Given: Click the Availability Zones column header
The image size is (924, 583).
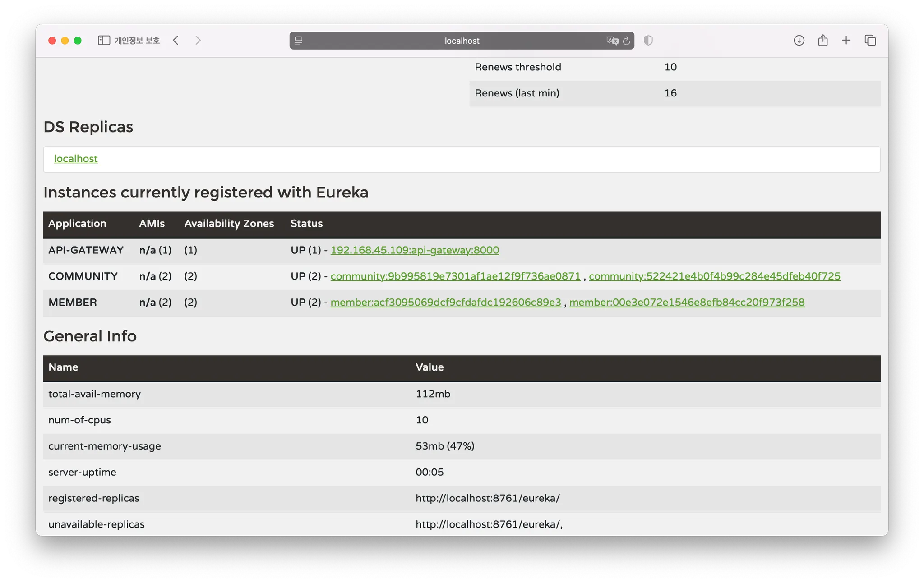Looking at the screenshot, I should pyautogui.click(x=229, y=224).
